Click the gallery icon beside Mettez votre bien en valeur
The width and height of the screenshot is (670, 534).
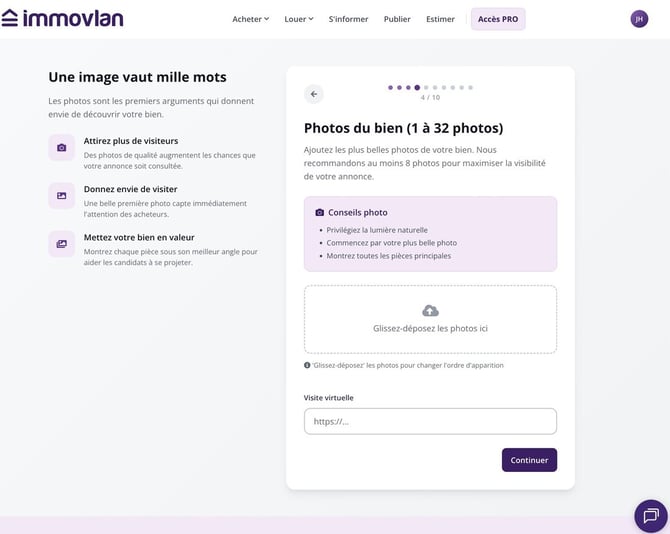pos(62,244)
